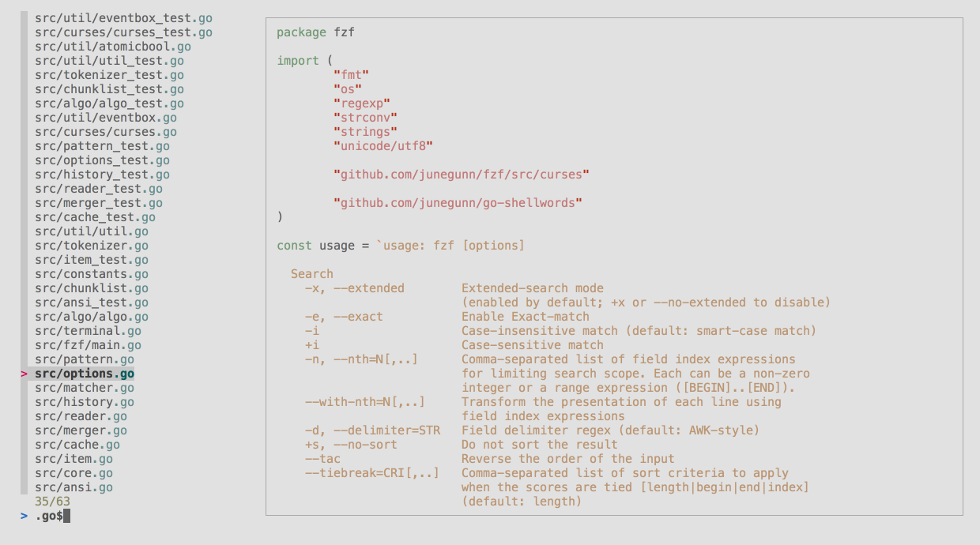The width and height of the screenshot is (980, 545).
Task: Select src/terminal.go entry
Action: pyautogui.click(x=88, y=331)
